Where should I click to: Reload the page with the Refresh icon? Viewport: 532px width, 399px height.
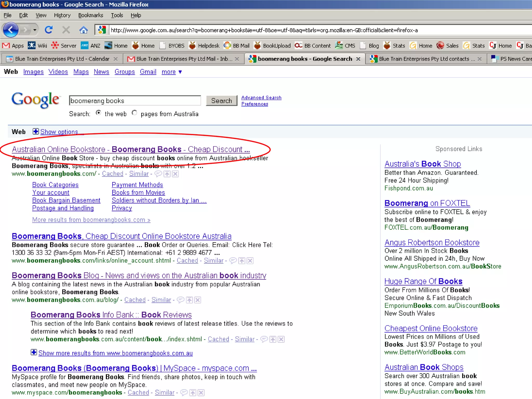point(49,30)
